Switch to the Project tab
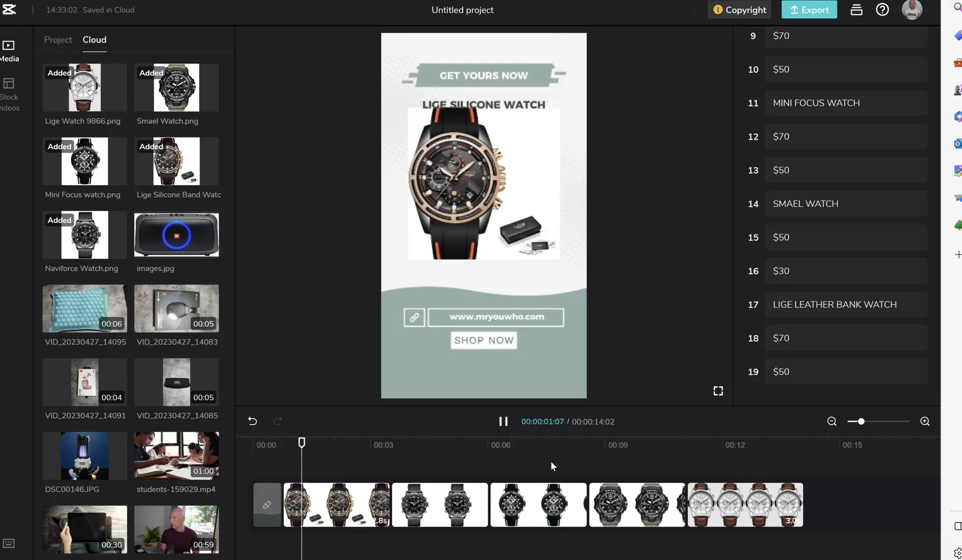Image resolution: width=962 pixels, height=560 pixels. pyautogui.click(x=58, y=40)
